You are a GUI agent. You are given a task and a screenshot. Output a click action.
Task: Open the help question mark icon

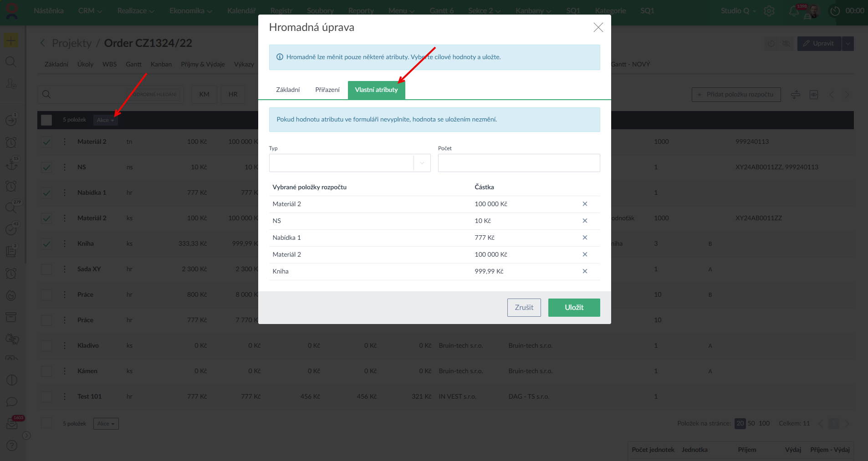(x=12, y=446)
